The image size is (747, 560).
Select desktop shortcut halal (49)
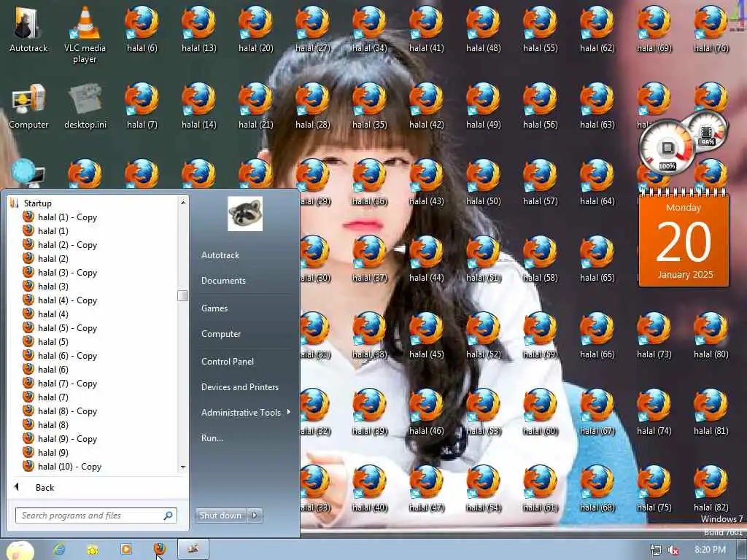(483, 106)
